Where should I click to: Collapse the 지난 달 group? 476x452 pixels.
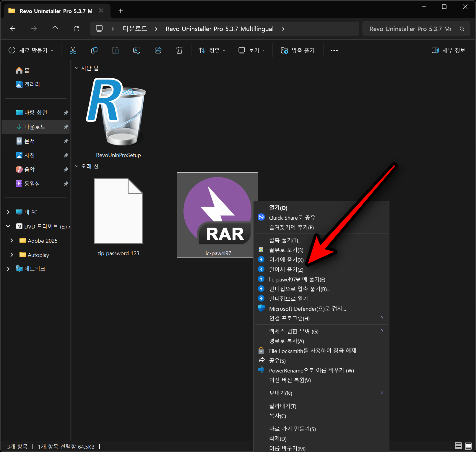pos(77,68)
